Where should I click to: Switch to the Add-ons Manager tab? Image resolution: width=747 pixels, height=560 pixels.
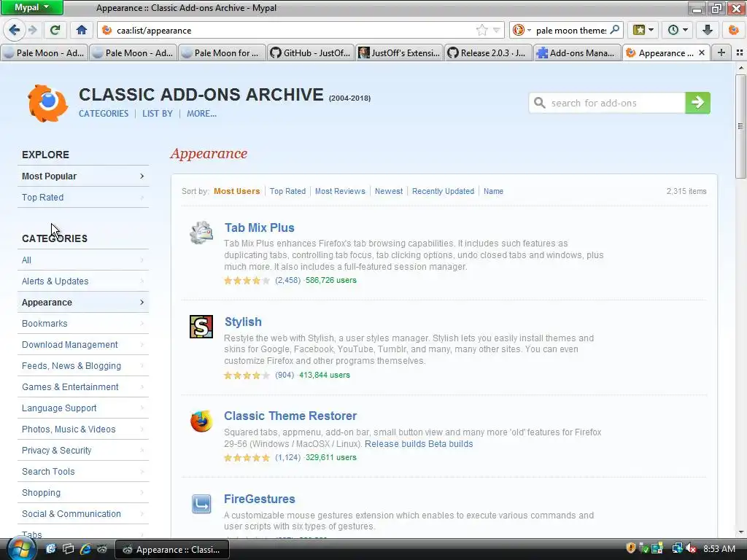click(x=577, y=52)
